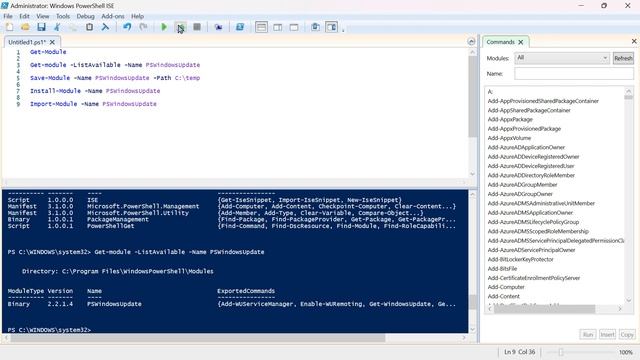Click the script editor vertical scrollbar
640x360 pixels.
472,96
